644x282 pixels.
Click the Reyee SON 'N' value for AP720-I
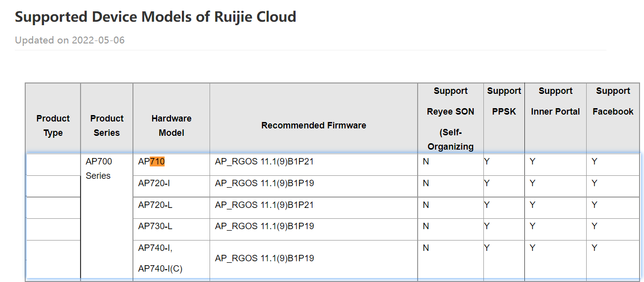(426, 183)
